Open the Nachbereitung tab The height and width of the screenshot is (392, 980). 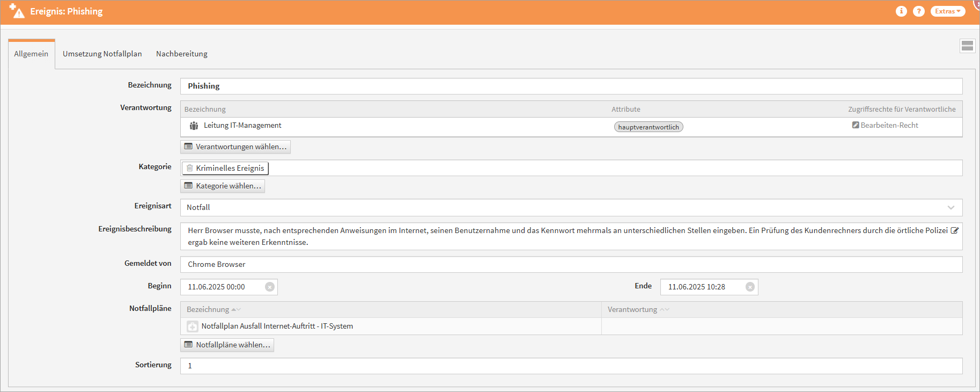[x=181, y=54]
